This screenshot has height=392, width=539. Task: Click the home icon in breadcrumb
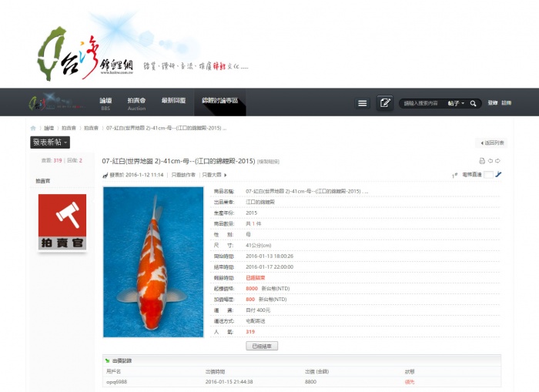(x=33, y=128)
